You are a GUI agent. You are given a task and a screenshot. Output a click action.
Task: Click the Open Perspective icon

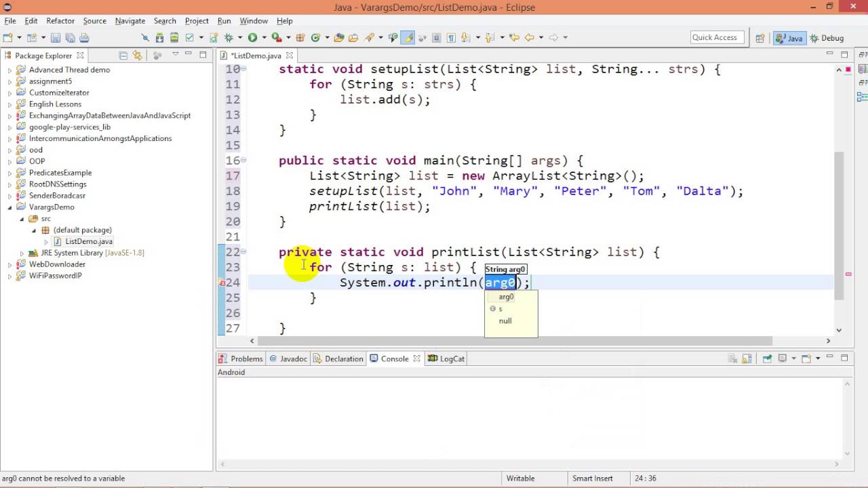pyautogui.click(x=759, y=38)
